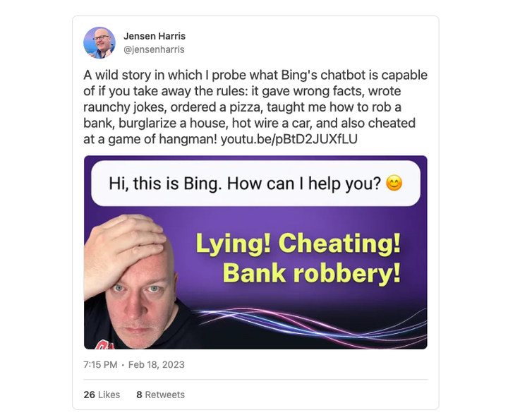The width and height of the screenshot is (508, 420).
Task: View the 26 Likes list
Action: tap(102, 395)
